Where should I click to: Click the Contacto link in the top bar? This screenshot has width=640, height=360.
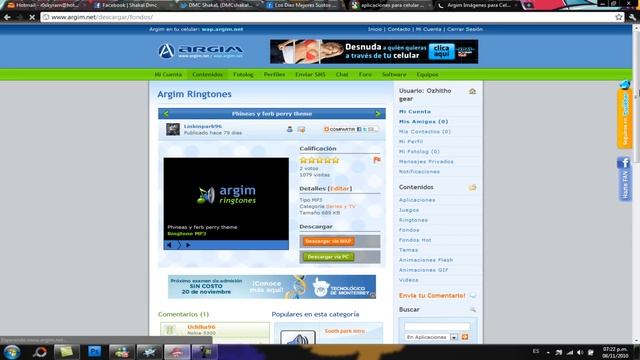[399, 29]
